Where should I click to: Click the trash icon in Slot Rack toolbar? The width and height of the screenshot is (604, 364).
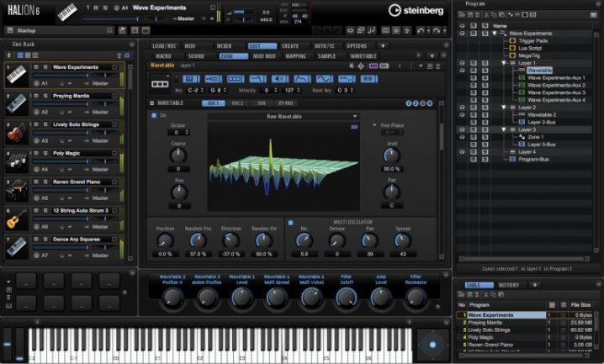coord(119,55)
